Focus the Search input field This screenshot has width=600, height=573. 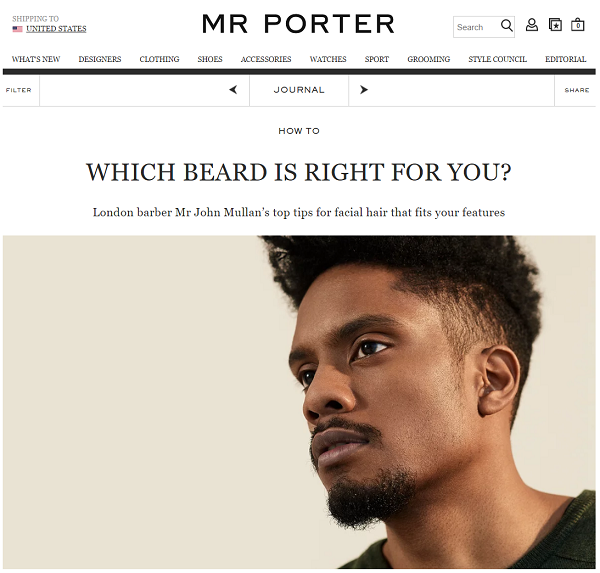point(478,27)
